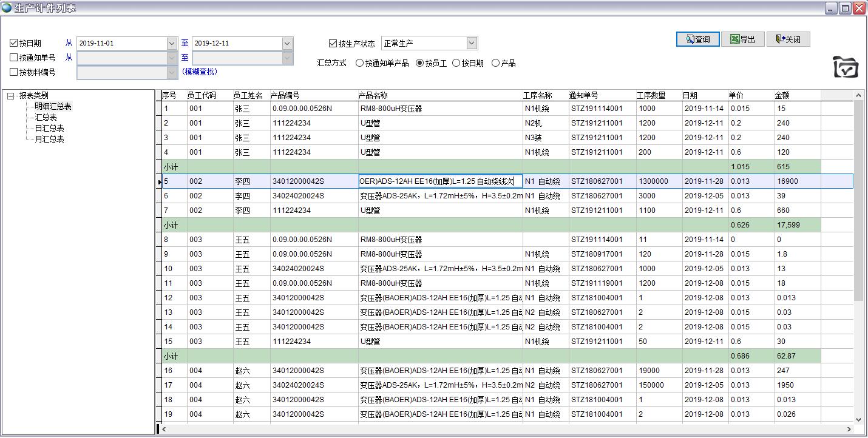This screenshot has height=438, width=868.
Task: Open the end date 2019-12-11 dropdown
Action: pyautogui.click(x=287, y=43)
